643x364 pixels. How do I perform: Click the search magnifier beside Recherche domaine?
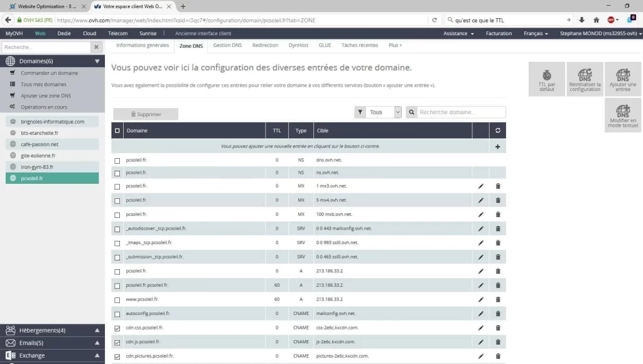412,112
